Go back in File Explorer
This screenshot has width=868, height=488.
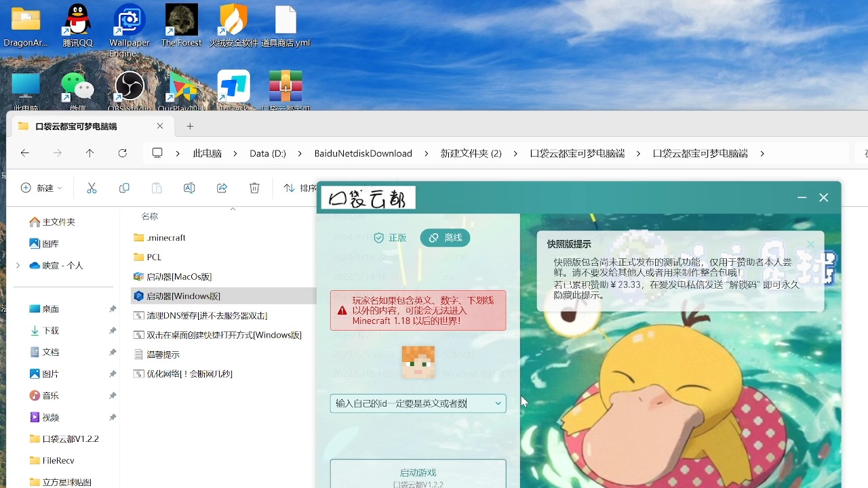pyautogui.click(x=25, y=153)
